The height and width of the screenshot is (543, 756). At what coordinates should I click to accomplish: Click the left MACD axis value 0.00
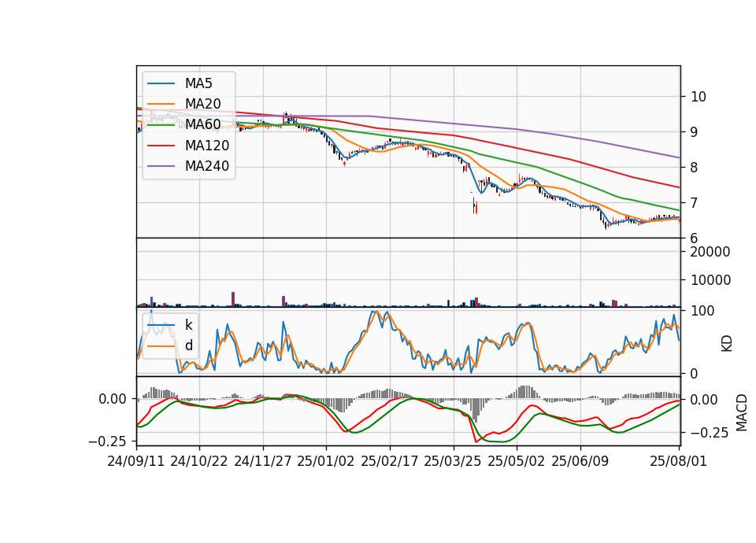113,399
